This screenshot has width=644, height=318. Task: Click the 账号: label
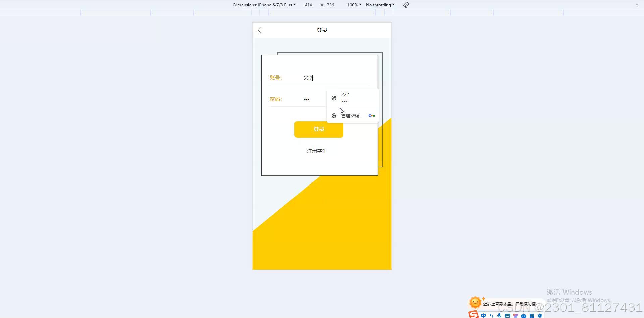tap(276, 78)
